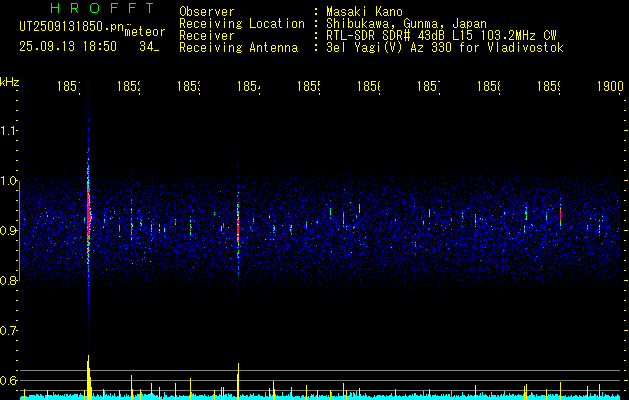The width and height of the screenshot is (629, 400).
Task: Click the 'meteor' label under the file name
Action: coord(145,32)
